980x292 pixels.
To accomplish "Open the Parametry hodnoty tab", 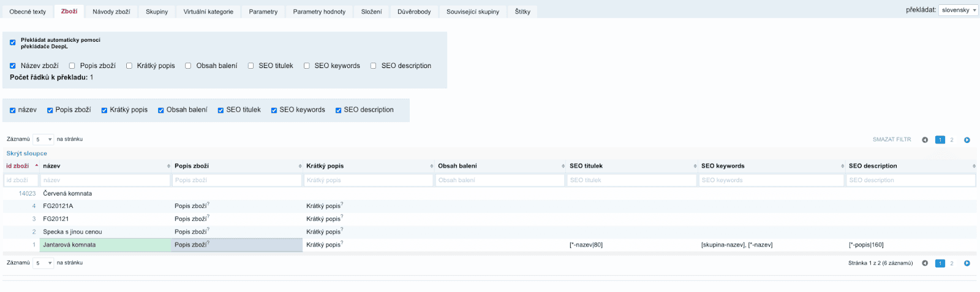I will point(318,12).
